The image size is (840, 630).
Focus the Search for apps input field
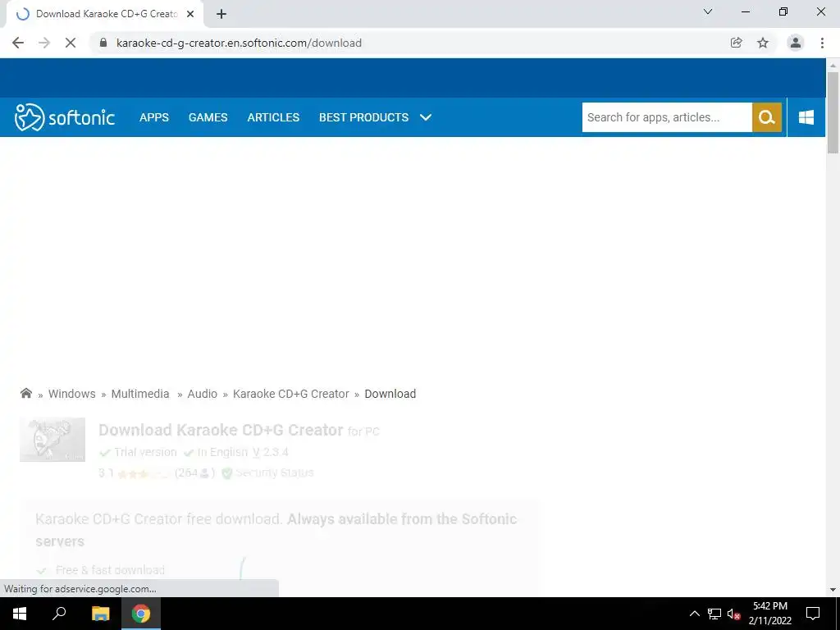coord(667,117)
